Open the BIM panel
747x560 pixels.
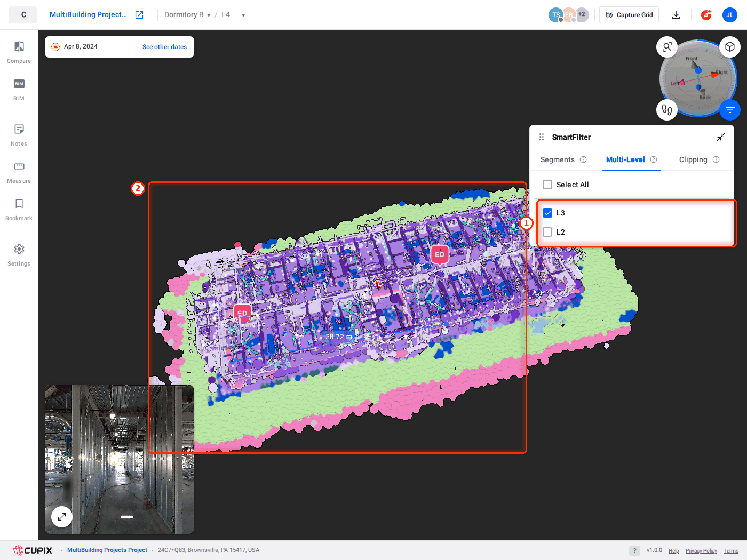(x=19, y=90)
